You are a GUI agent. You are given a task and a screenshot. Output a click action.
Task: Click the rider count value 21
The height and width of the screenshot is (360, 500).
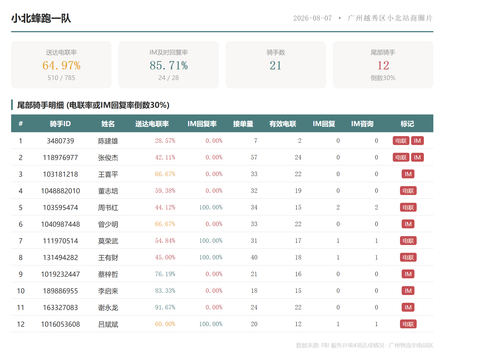(x=276, y=65)
